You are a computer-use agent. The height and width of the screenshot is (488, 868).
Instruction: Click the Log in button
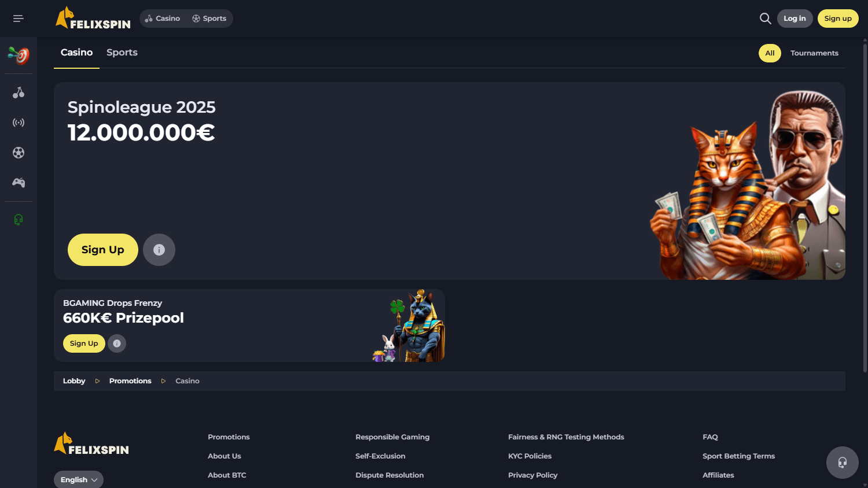pyautogui.click(x=795, y=19)
